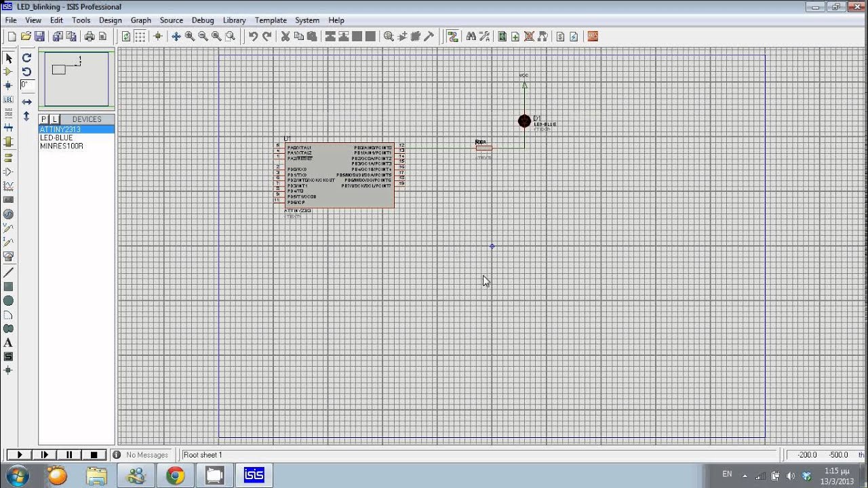Viewport: 868px width, 488px height.
Task: Open the Design menu
Action: click(x=110, y=20)
